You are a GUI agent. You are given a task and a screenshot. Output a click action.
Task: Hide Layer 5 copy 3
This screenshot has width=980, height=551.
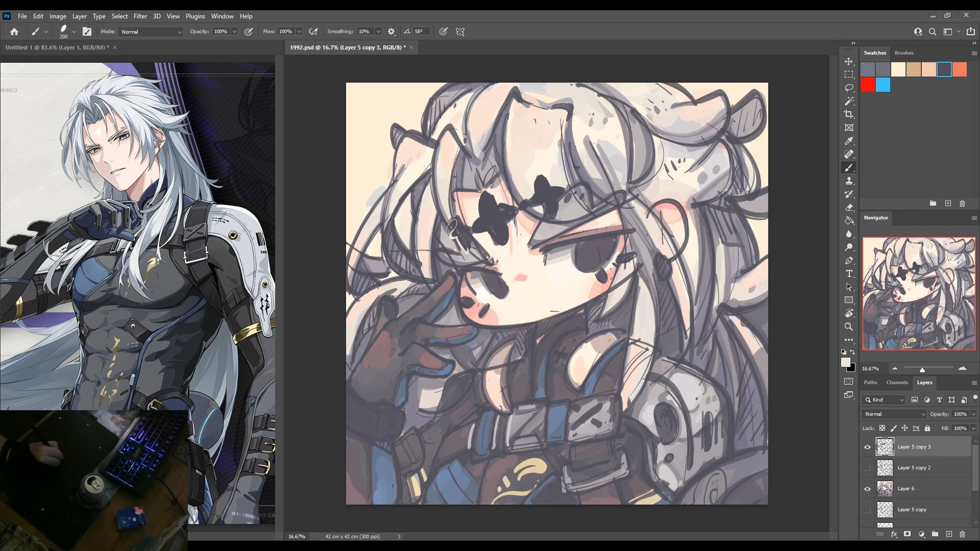[867, 447]
